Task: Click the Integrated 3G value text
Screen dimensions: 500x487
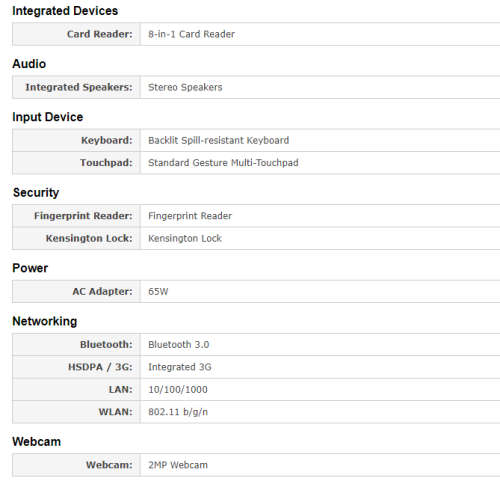Action: (180, 367)
